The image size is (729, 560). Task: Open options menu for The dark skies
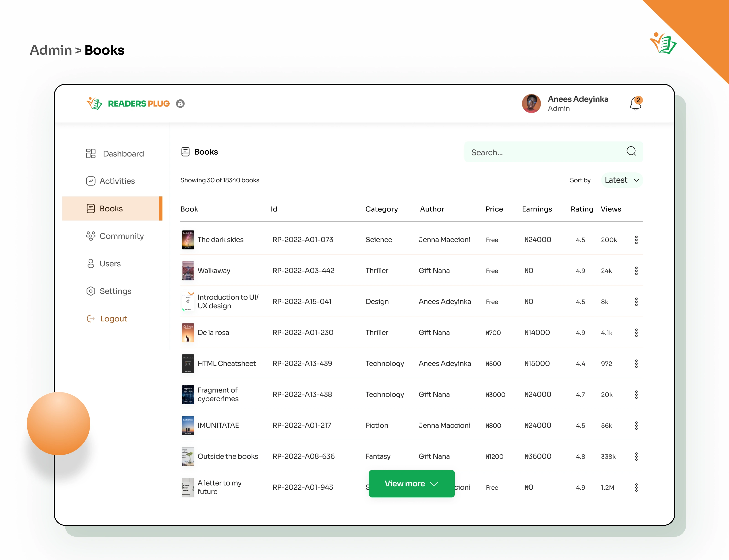click(636, 240)
